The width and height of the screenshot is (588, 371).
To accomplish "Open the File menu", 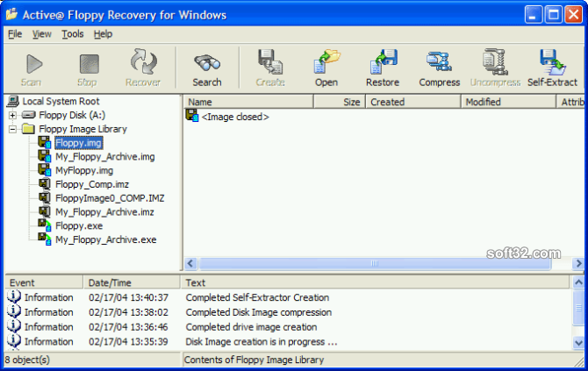I will 15,34.
